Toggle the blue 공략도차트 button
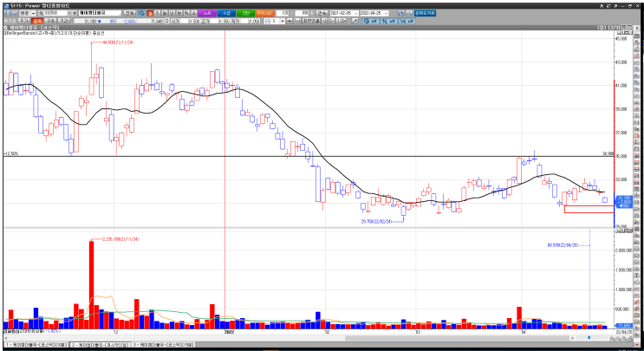Screen dimensions: 644x351 point(425,13)
